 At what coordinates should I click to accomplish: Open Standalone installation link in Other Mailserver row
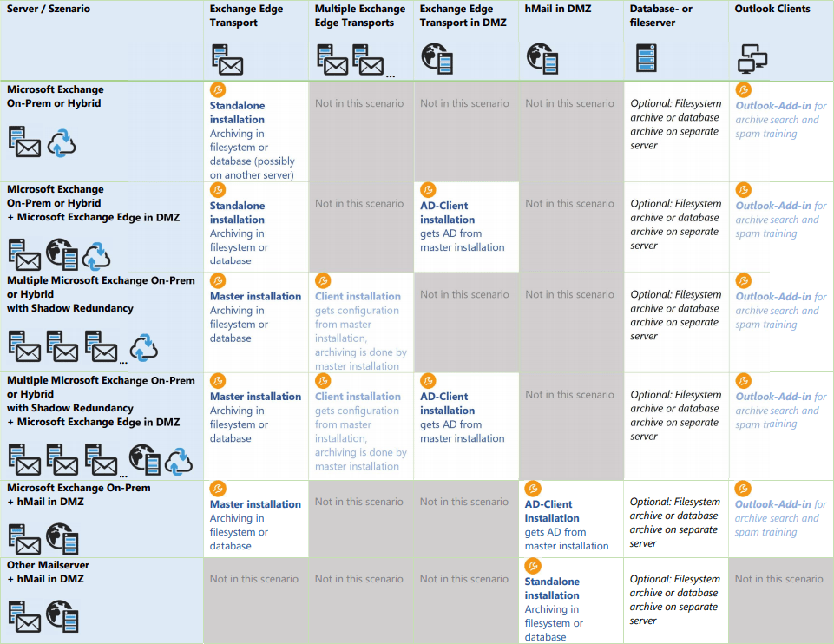click(552, 588)
